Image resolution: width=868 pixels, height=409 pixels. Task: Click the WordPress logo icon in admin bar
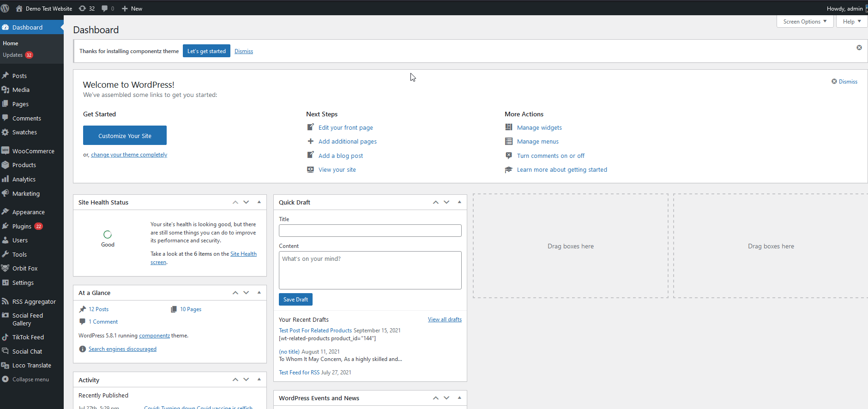5,8
